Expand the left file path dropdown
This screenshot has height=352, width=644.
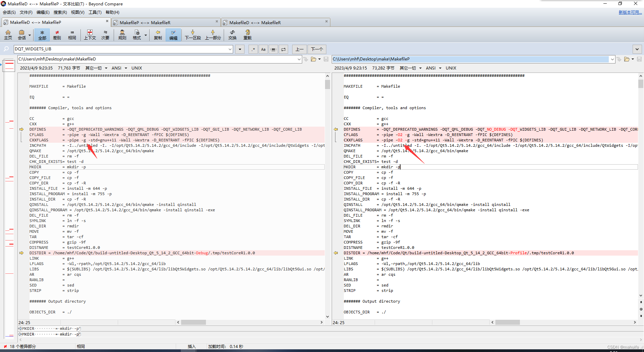[299, 59]
